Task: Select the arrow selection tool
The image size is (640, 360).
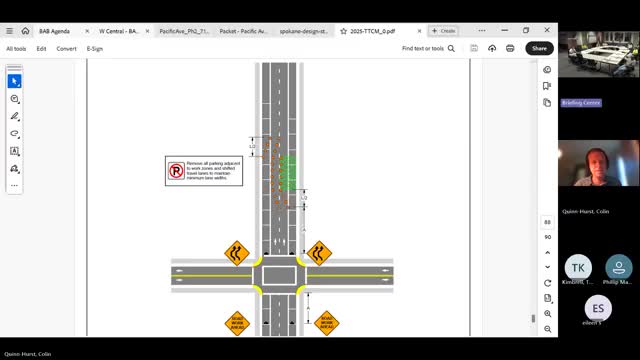Action: tap(14, 81)
